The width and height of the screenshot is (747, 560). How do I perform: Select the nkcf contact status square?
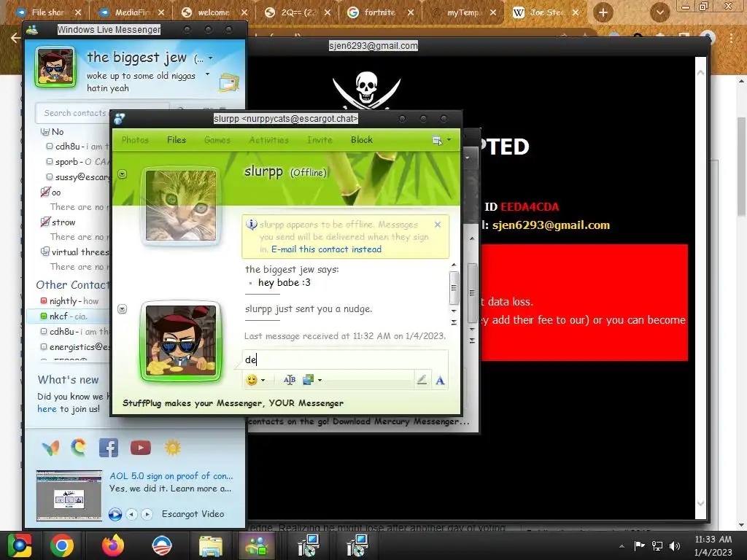tap(44, 316)
